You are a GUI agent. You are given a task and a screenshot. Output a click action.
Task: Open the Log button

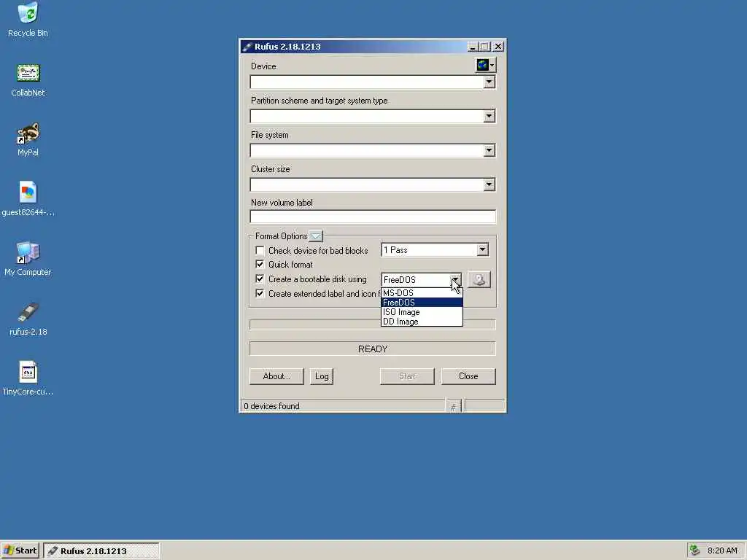pyautogui.click(x=322, y=376)
